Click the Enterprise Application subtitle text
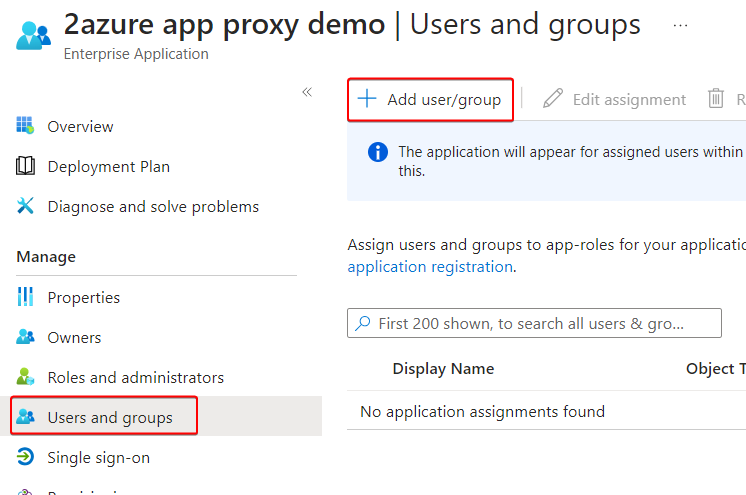746x495 pixels. [x=136, y=54]
